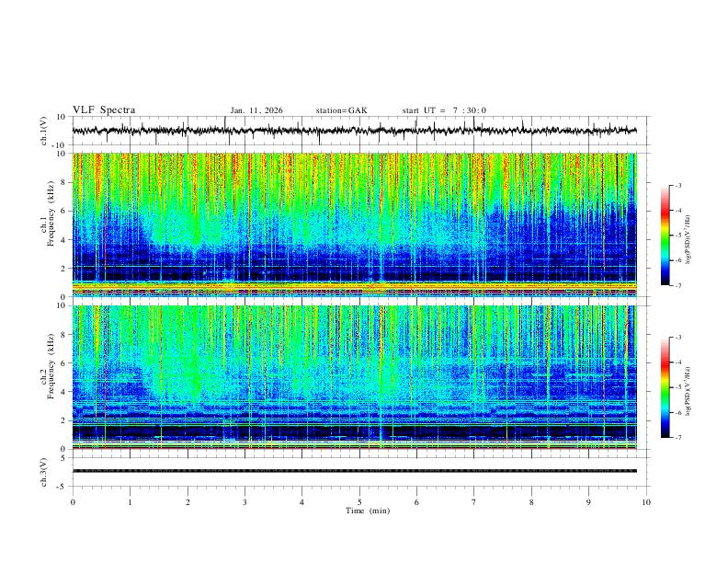728x563 pixels.
Task: Click time axis tick label "5"
Action: [x=359, y=502]
